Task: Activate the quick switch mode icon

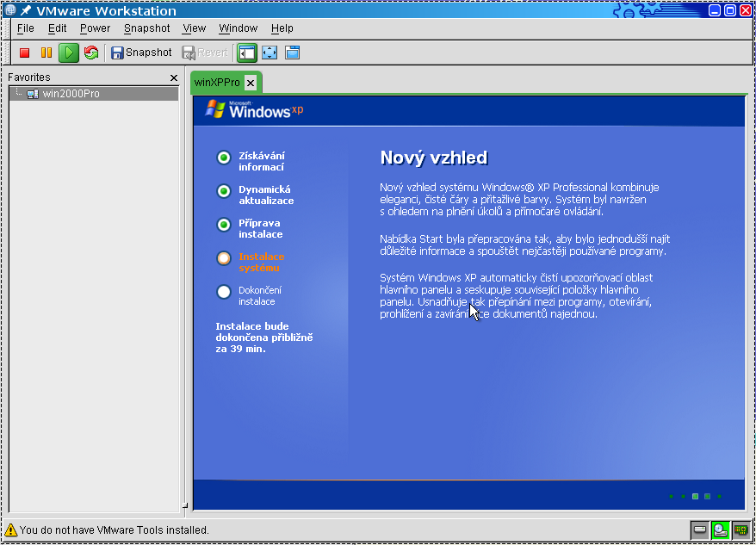Action: click(292, 53)
